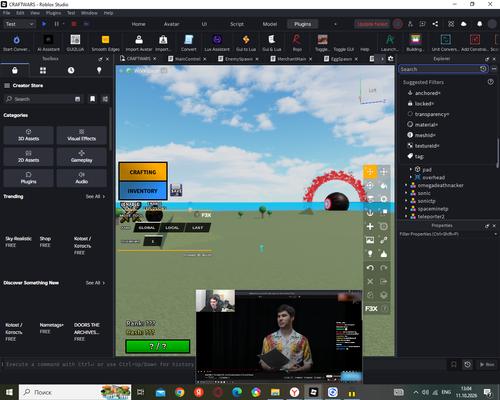Screen dimensions: 500x400
Task: Pause the running playtest
Action: pyautogui.click(x=56, y=24)
